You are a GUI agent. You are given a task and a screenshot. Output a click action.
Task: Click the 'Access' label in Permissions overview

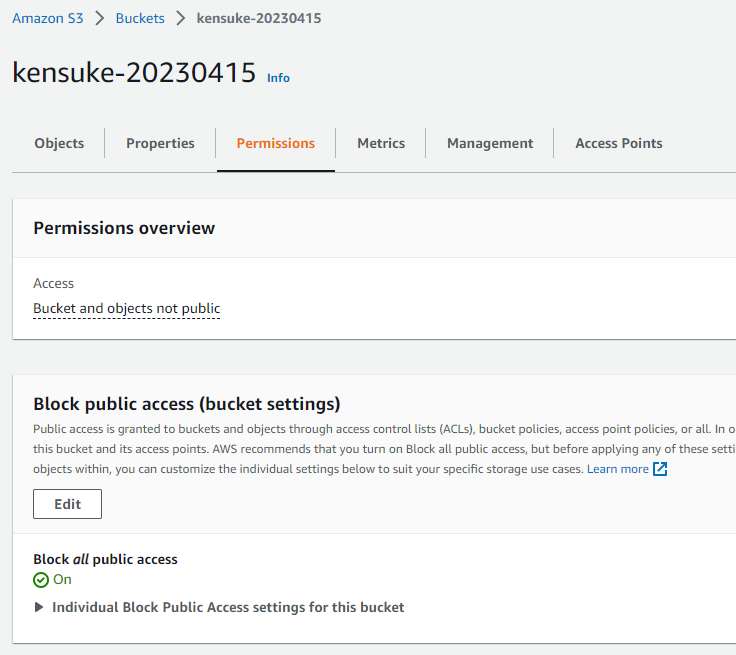[x=54, y=284]
